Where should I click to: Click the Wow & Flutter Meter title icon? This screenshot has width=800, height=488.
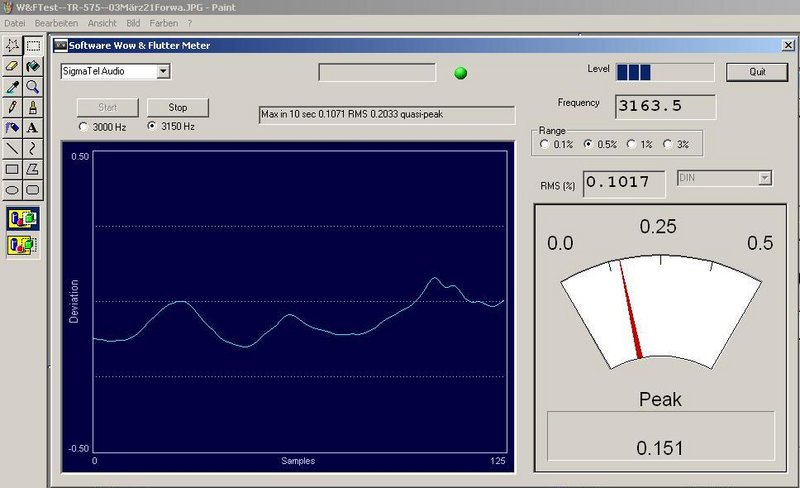point(61,45)
